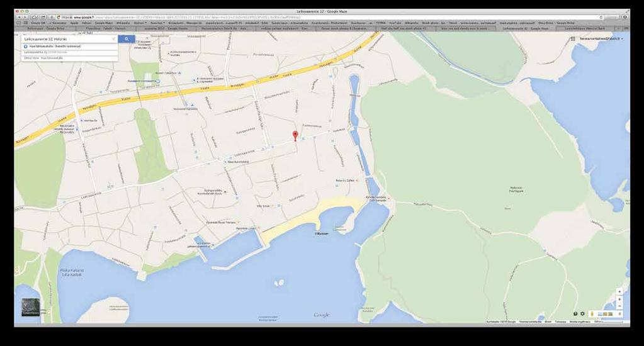The height and width of the screenshot is (346, 644).
Task: Select the Street View pegman icon
Action: 592,314
